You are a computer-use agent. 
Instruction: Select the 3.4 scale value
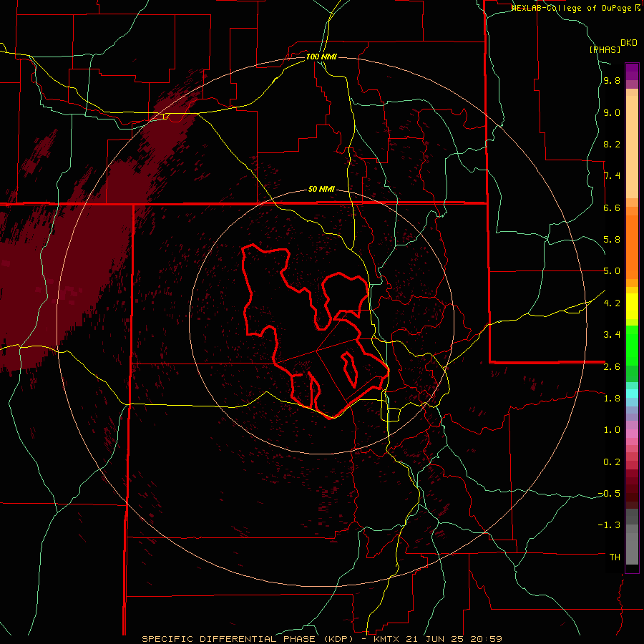(x=612, y=334)
